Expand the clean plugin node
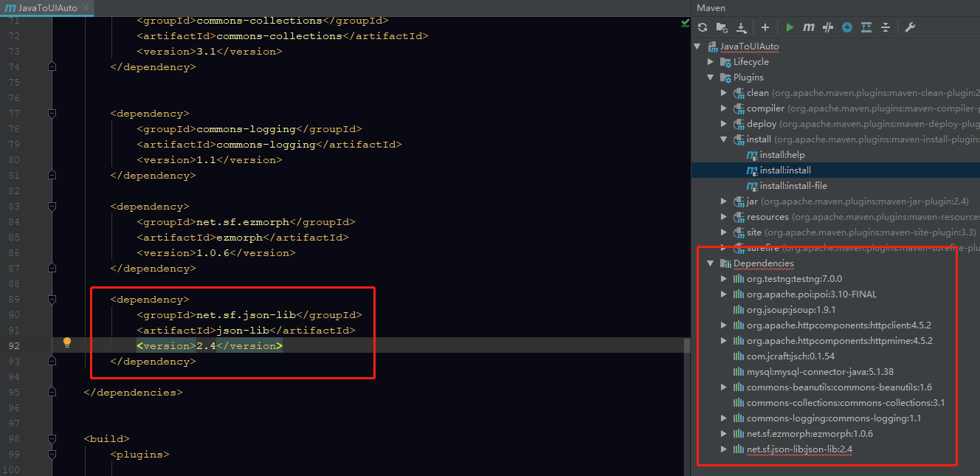 coord(723,92)
